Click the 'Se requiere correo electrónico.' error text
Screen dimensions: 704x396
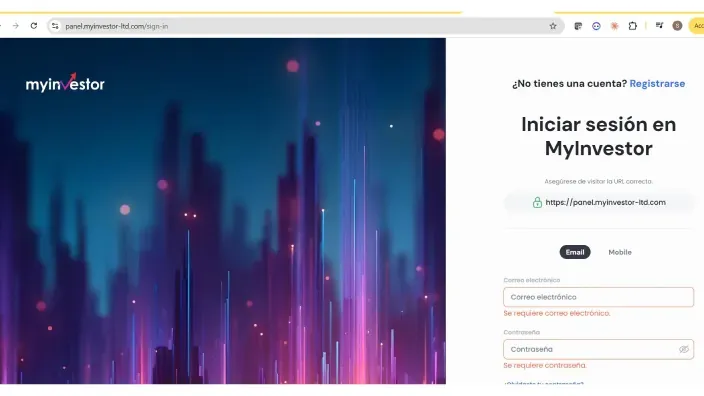pyautogui.click(x=557, y=313)
